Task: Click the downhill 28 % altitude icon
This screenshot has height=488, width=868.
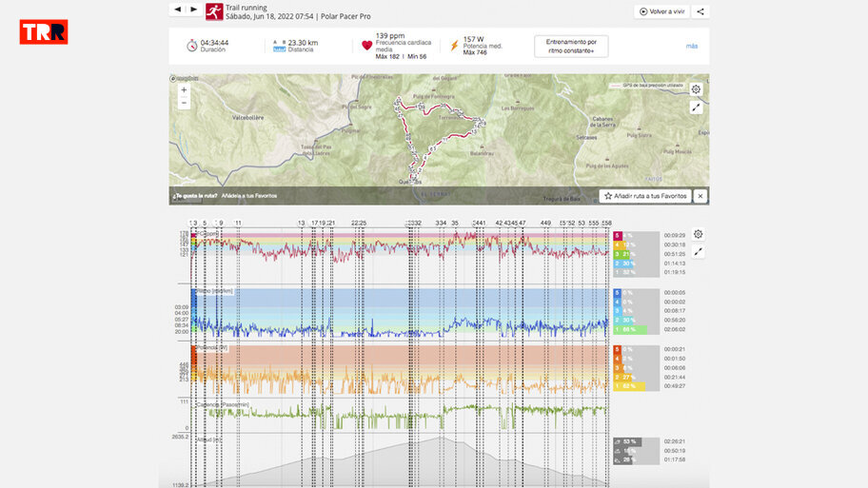Action: 618,459
